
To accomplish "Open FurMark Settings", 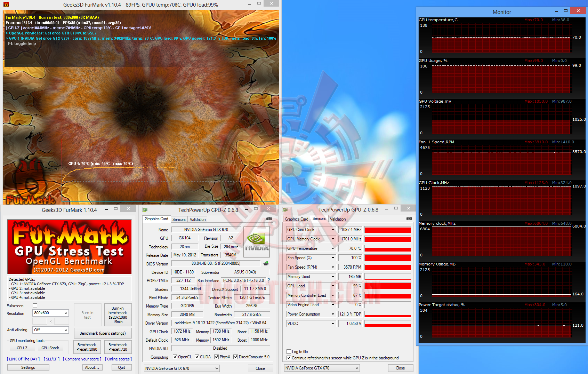I will pos(28,367).
